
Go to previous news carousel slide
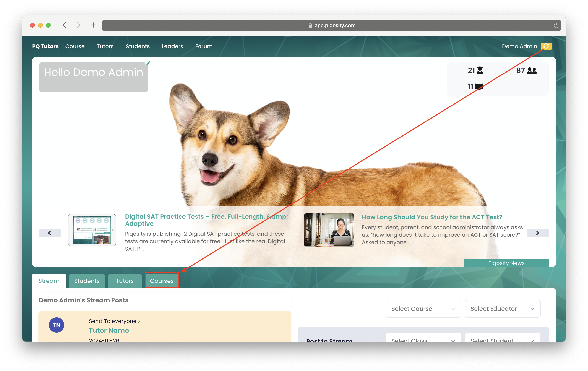click(50, 233)
